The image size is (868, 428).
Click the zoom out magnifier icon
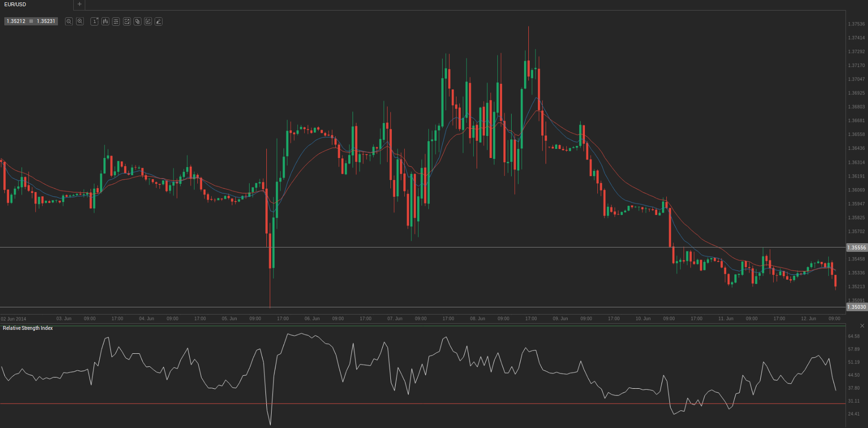pyautogui.click(x=69, y=22)
